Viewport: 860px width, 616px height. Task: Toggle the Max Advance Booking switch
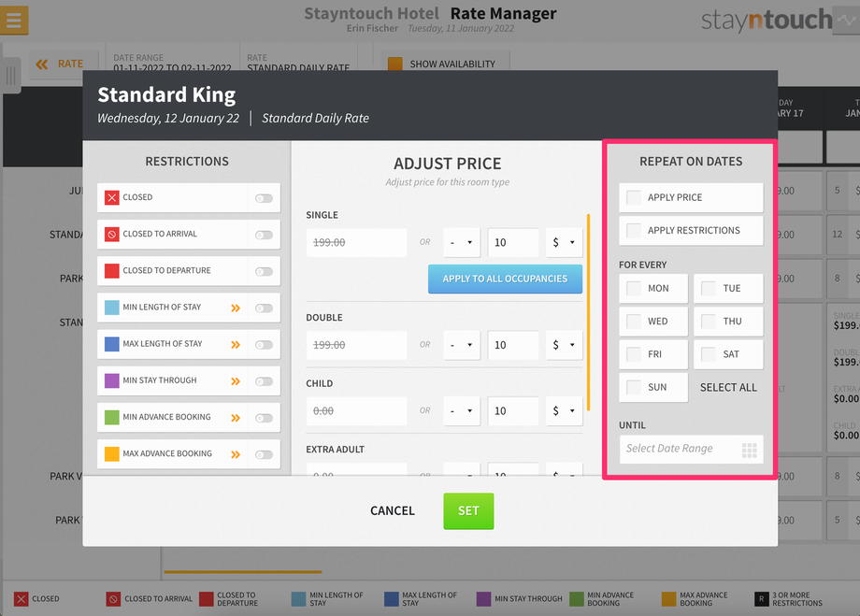pyautogui.click(x=264, y=454)
